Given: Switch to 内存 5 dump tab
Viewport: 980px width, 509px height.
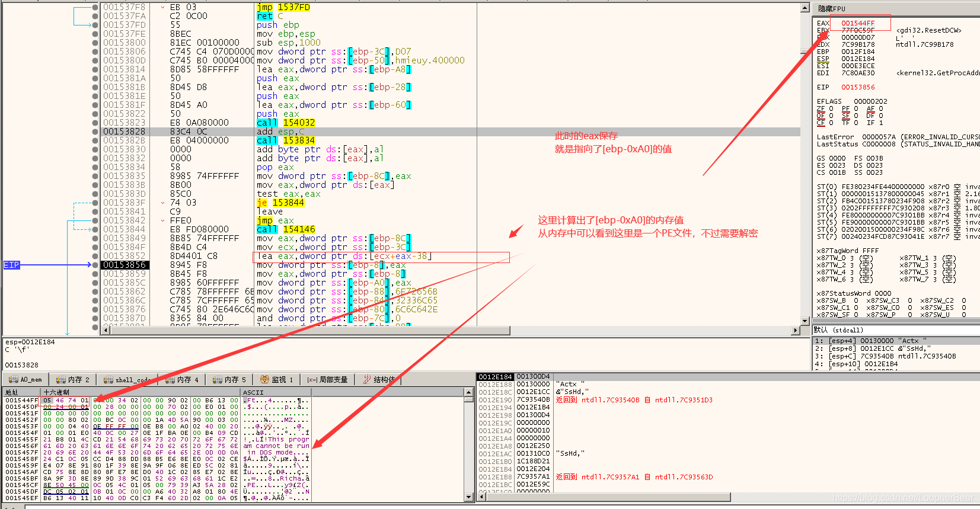Looking at the screenshot, I should pyautogui.click(x=229, y=379).
